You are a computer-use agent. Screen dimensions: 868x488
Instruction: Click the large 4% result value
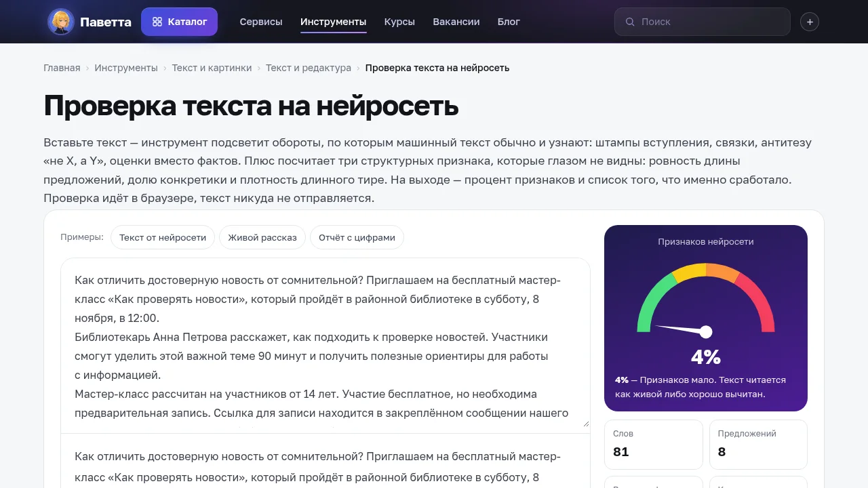pos(706,357)
